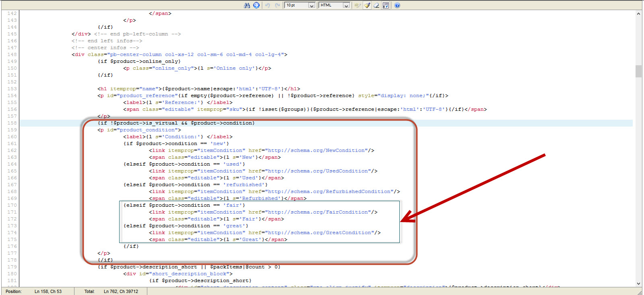Redo the last undone edit

click(x=277, y=5)
